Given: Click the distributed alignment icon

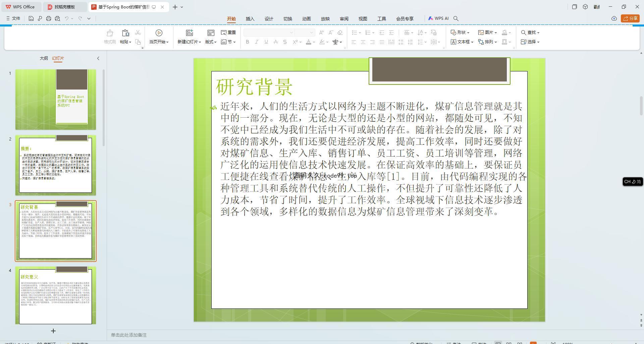Looking at the screenshot, I should pyautogui.click(x=391, y=42).
